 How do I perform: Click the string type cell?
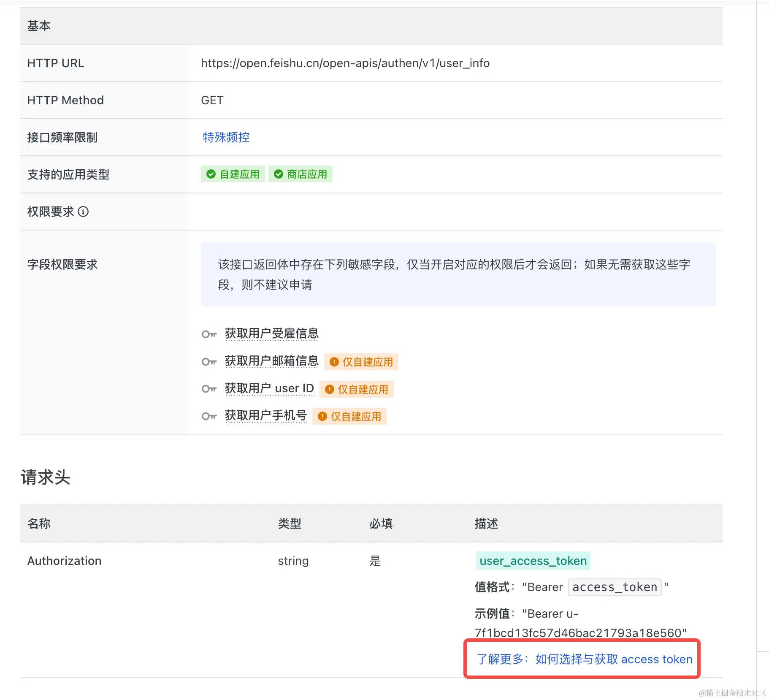[293, 561]
